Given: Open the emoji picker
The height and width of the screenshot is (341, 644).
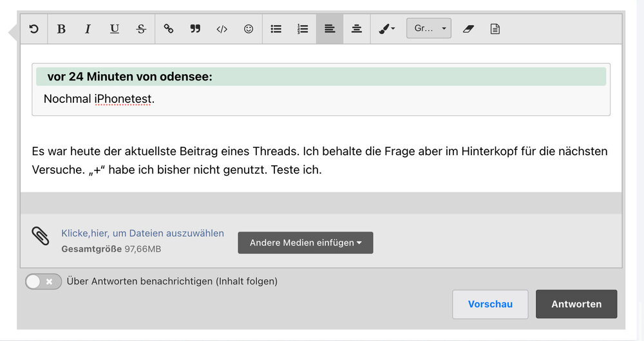Looking at the screenshot, I should point(249,29).
